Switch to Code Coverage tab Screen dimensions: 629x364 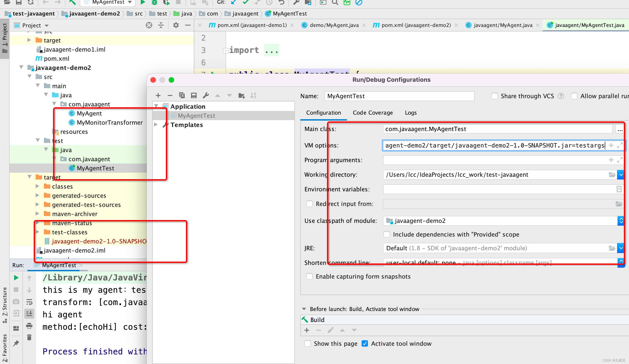(372, 112)
